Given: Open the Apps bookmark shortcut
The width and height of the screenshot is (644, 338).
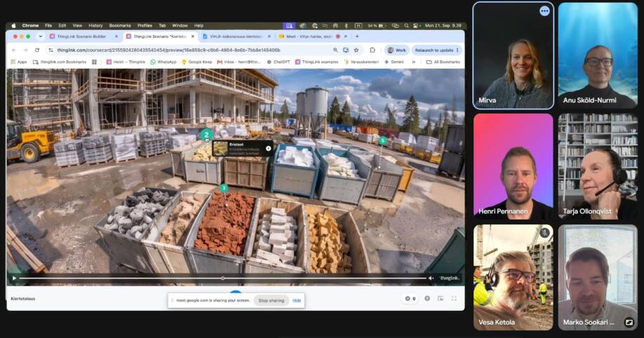Looking at the screenshot, I should coord(18,62).
